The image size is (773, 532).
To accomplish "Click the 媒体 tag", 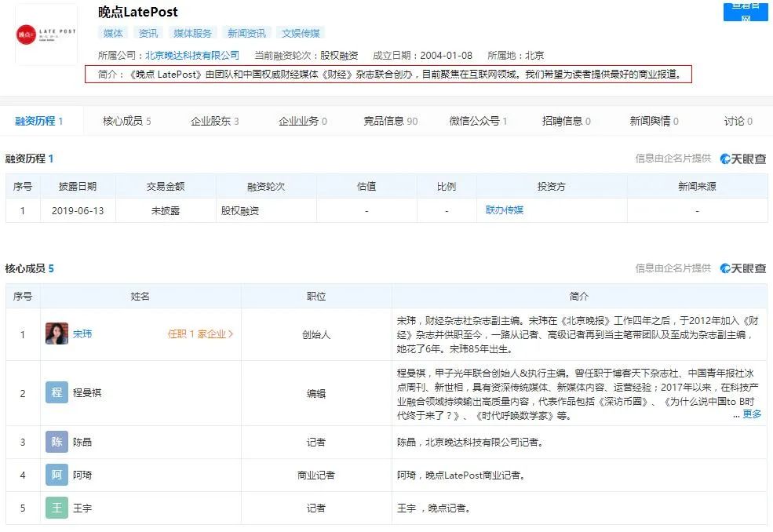I will coord(113,33).
